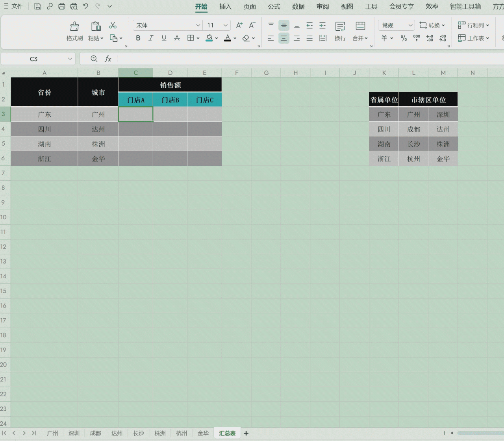
Task: Click the Print icon in quick access bar
Action: (62, 6)
